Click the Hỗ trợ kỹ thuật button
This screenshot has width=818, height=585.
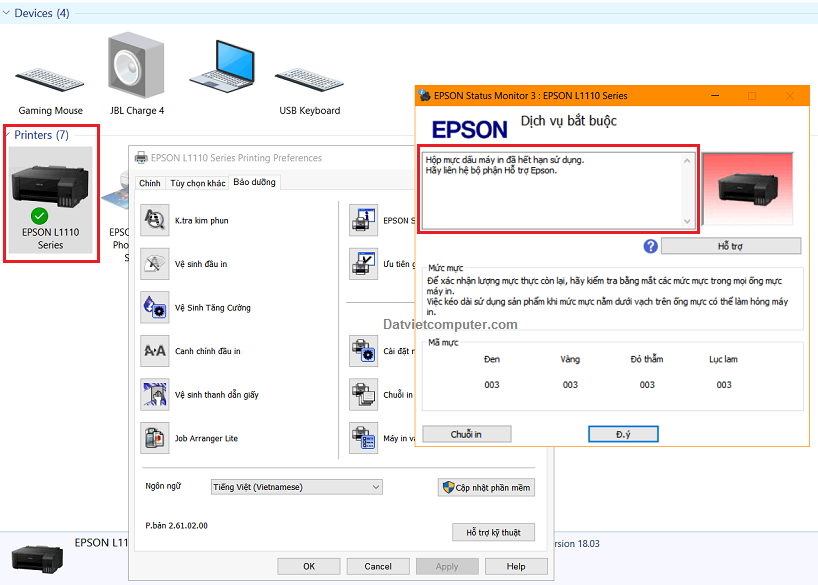pyautogui.click(x=494, y=532)
